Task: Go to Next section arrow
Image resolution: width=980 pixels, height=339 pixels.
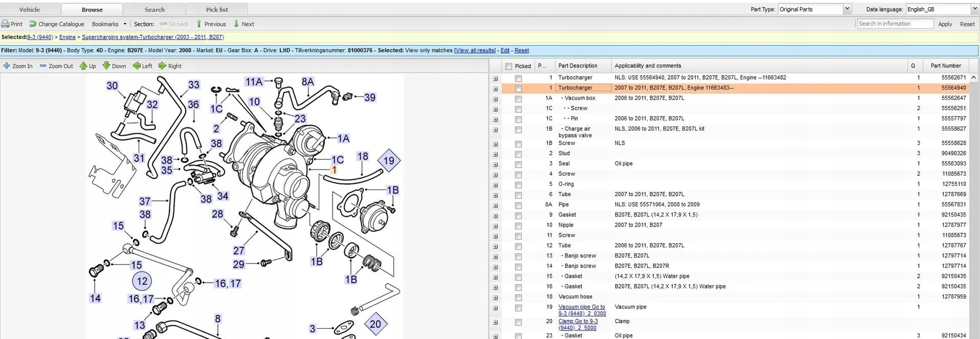Action: [236, 24]
